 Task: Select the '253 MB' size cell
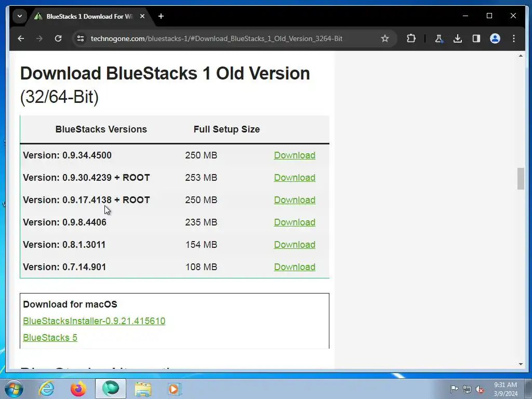point(201,178)
